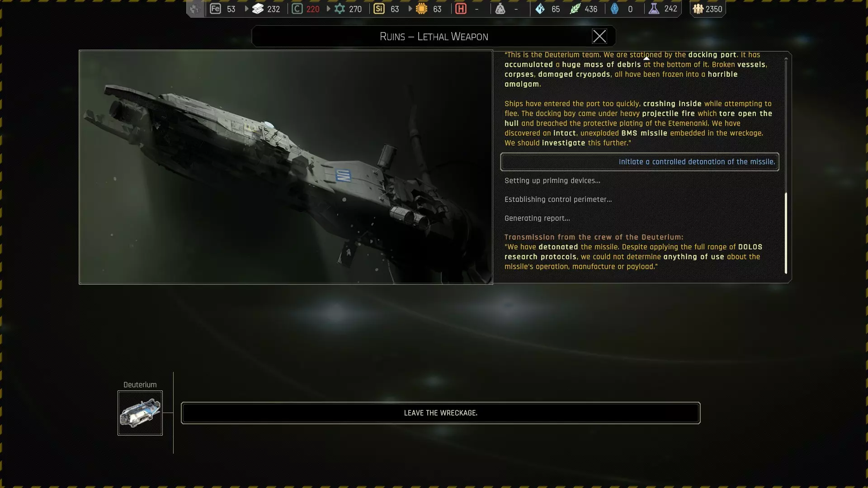Click the science flask resource icon
Image resolution: width=868 pixels, height=488 pixels.
654,9
